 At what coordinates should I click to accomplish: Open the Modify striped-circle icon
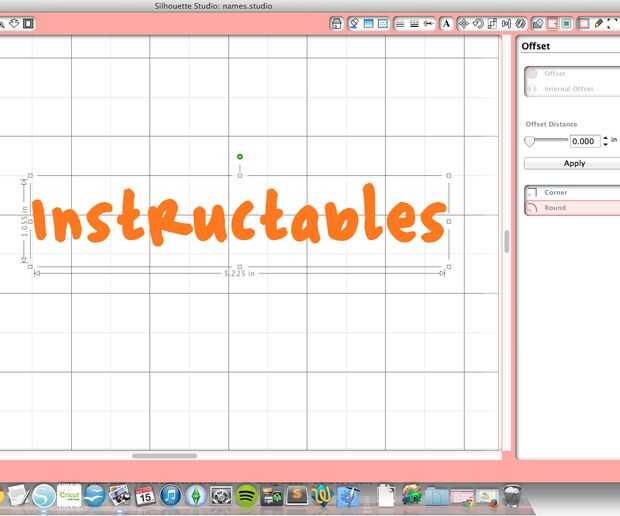[x=520, y=24]
